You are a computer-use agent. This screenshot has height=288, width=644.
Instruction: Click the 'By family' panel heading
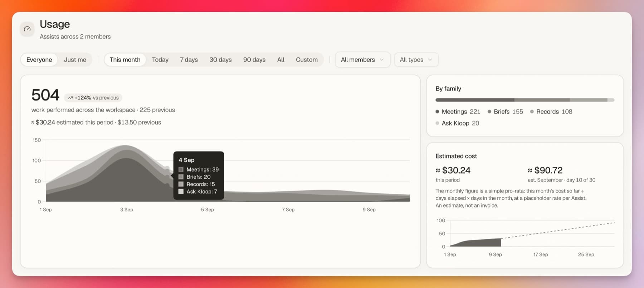coord(448,89)
